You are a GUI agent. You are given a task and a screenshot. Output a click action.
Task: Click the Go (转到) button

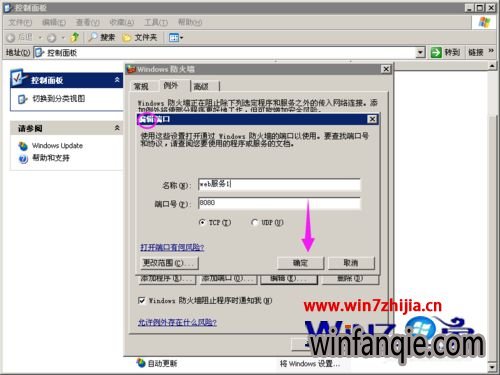445,52
